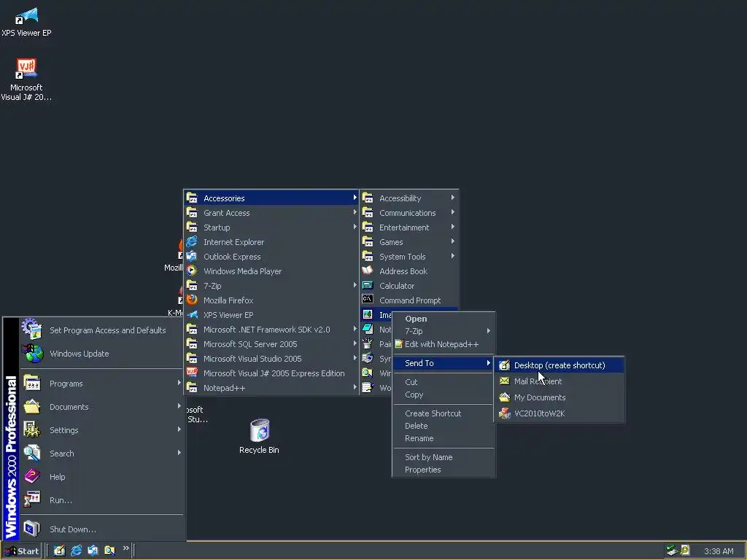Click the Help book icon in Start menu
Viewport: 747px width, 560px height.
(32, 476)
